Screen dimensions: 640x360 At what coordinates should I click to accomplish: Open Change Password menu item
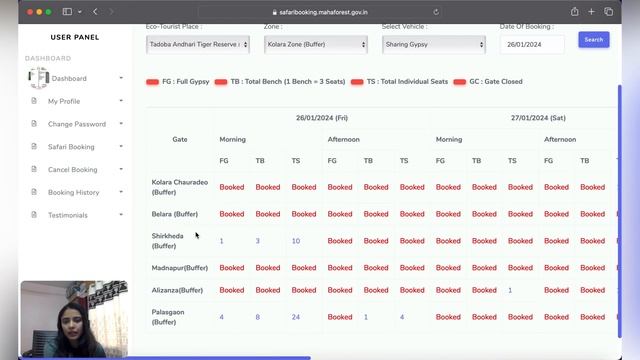(x=77, y=124)
